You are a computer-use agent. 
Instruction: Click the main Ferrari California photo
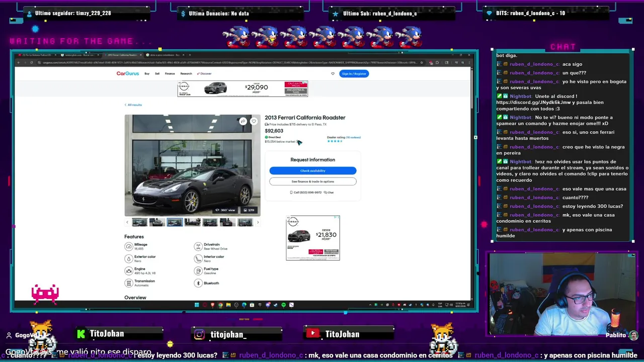click(x=192, y=165)
